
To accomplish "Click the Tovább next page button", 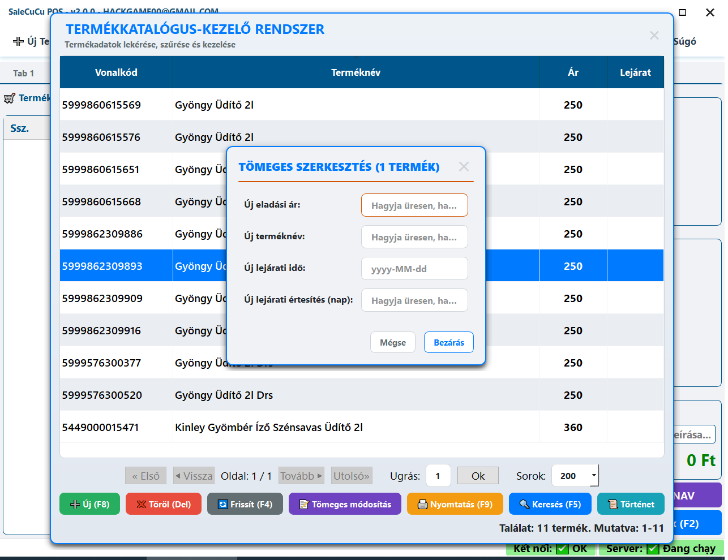I will click(x=301, y=476).
